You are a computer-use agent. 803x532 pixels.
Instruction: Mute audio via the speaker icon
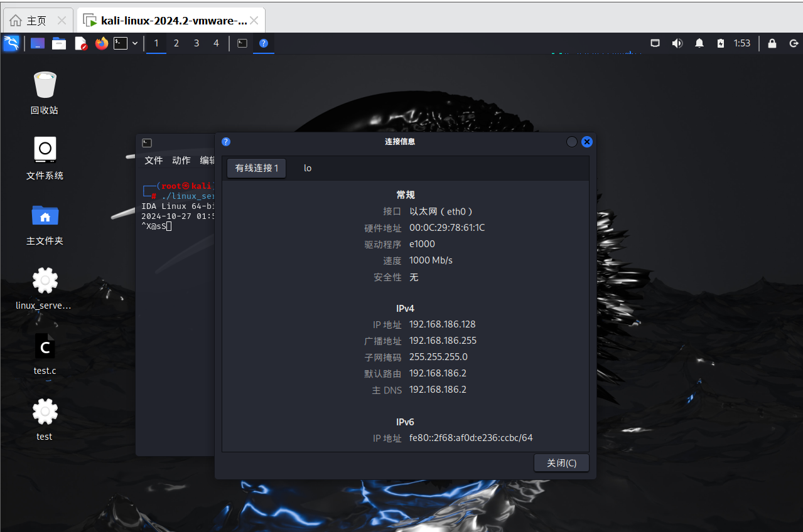tap(677, 43)
